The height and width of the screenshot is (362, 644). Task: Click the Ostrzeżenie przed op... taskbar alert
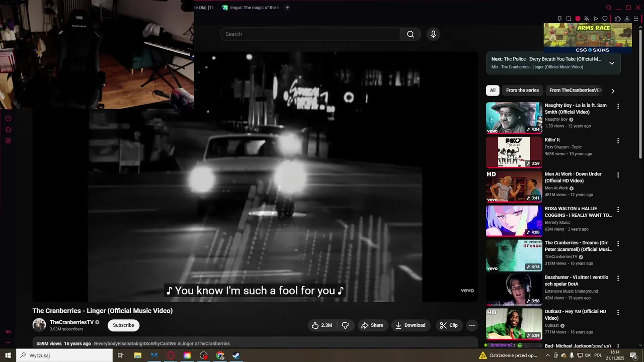509,355
